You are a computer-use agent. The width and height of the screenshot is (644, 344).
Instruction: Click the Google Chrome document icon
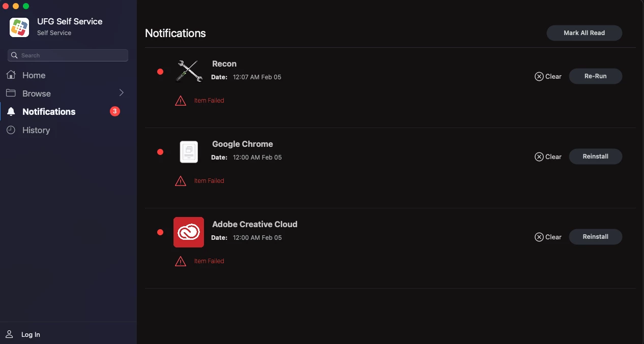coord(189,151)
